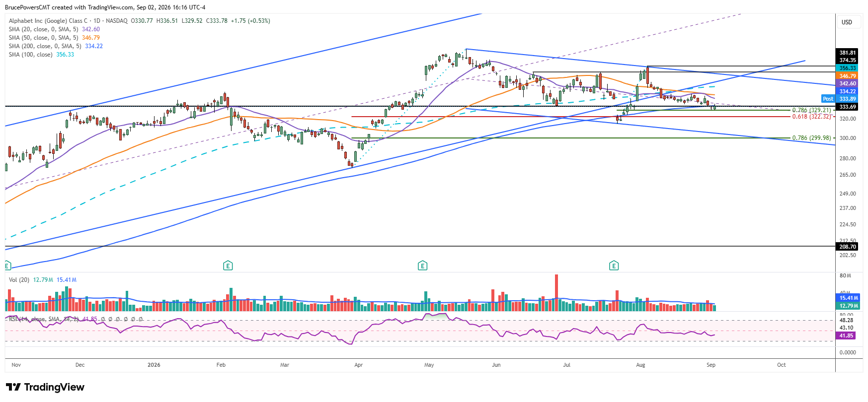Screen dimensions: 868x402
Task: Click the BrucePowersCMT created with TradingView.com caption
Action: [105, 7]
